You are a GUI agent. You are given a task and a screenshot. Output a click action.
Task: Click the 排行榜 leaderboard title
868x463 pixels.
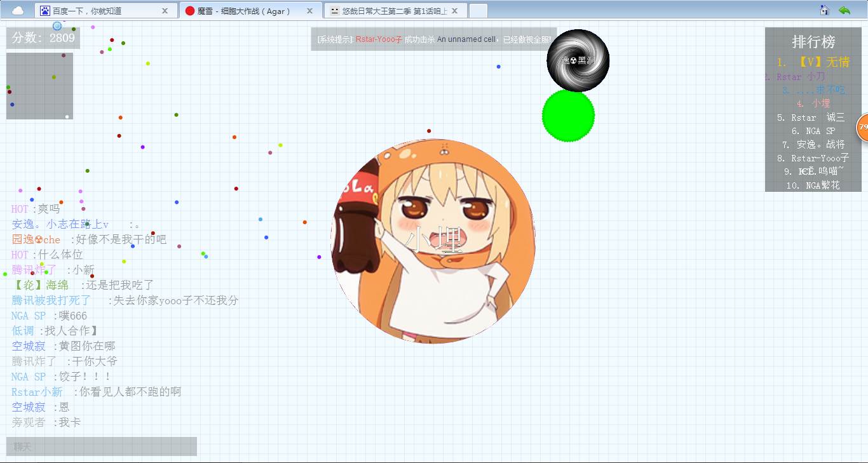tap(813, 42)
